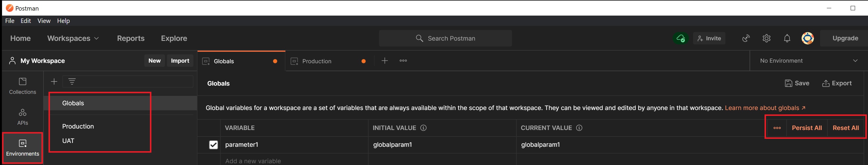868x165 pixels.
Task: Click the Save button for Globals
Action: (x=797, y=83)
